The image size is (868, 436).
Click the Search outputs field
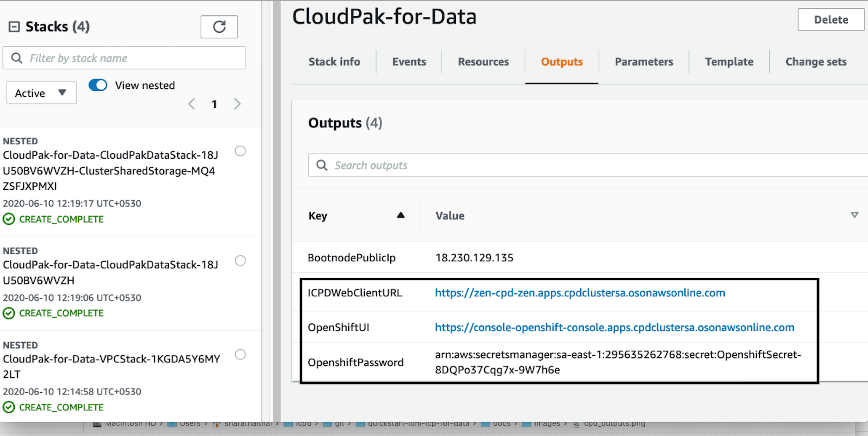(588, 165)
